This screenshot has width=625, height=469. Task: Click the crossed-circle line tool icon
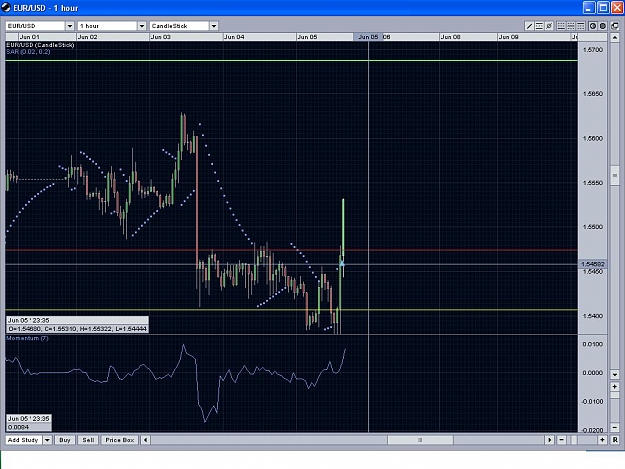(549, 26)
